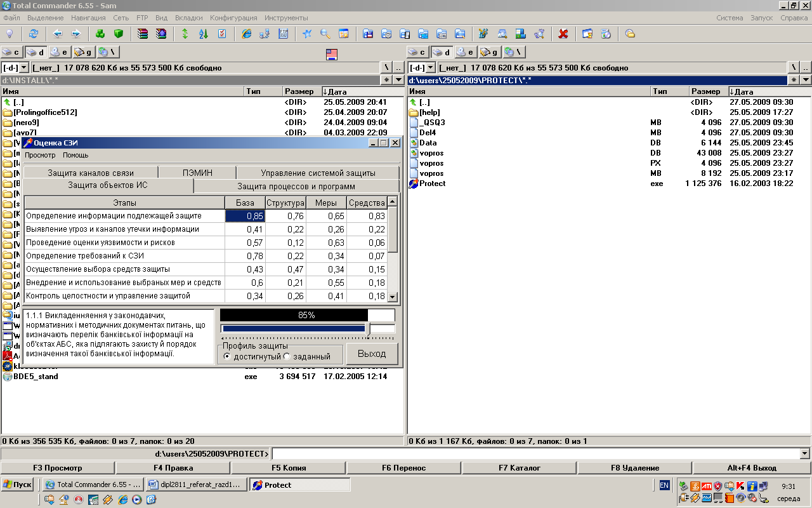The width and height of the screenshot is (812, 508).
Task: Open left panel drive dropdown [-d-]
Action: [x=24, y=67]
